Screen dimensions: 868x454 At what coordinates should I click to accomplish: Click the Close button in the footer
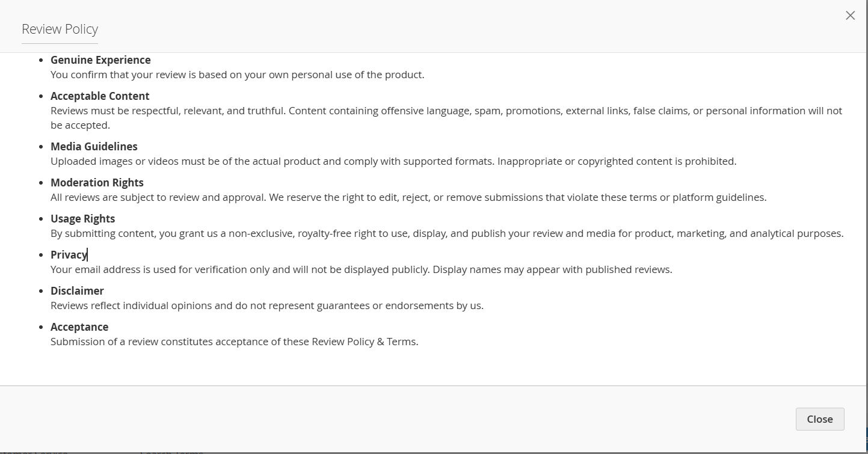[x=820, y=419]
